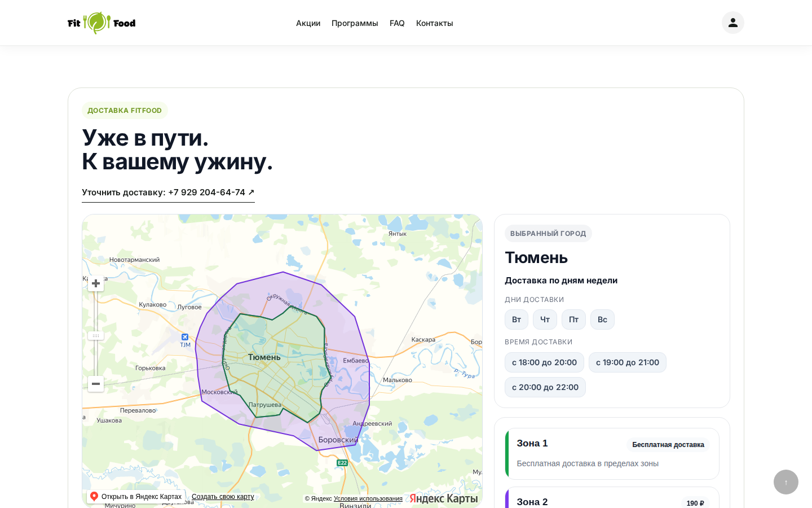Viewport: 812px width, 508px height.
Task: Click the scroll-to-top arrow button
Action: [786, 482]
